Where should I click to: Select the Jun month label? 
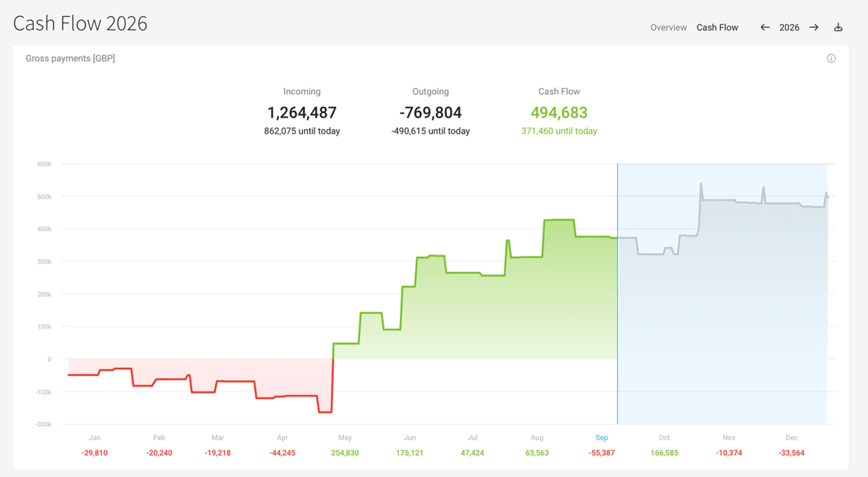[409, 438]
